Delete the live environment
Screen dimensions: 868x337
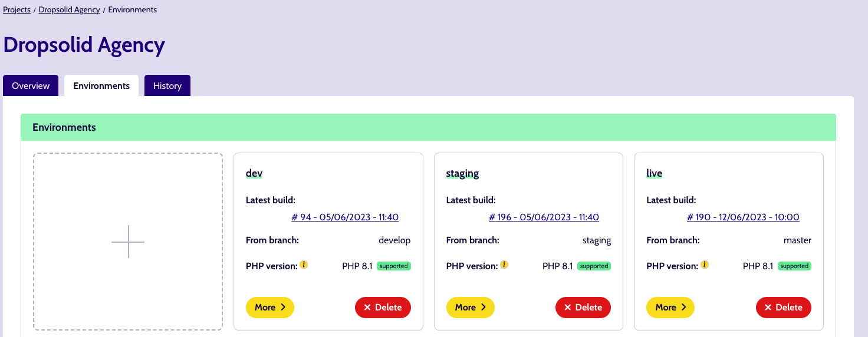point(784,307)
